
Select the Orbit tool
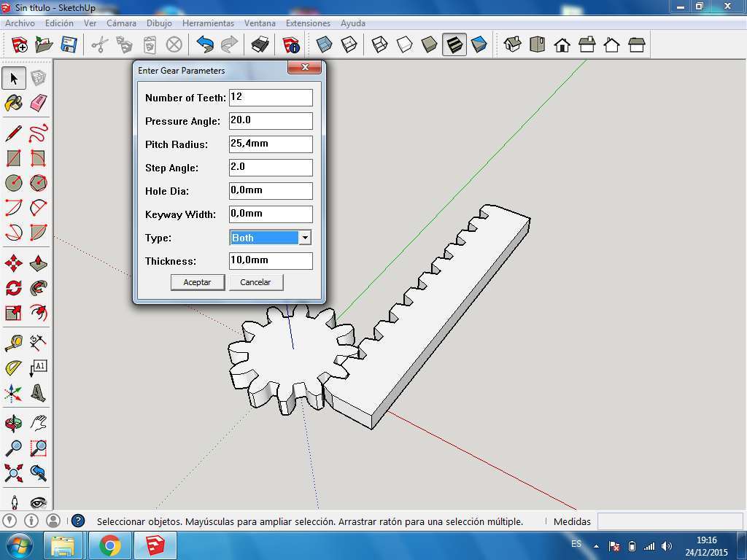[x=14, y=423]
